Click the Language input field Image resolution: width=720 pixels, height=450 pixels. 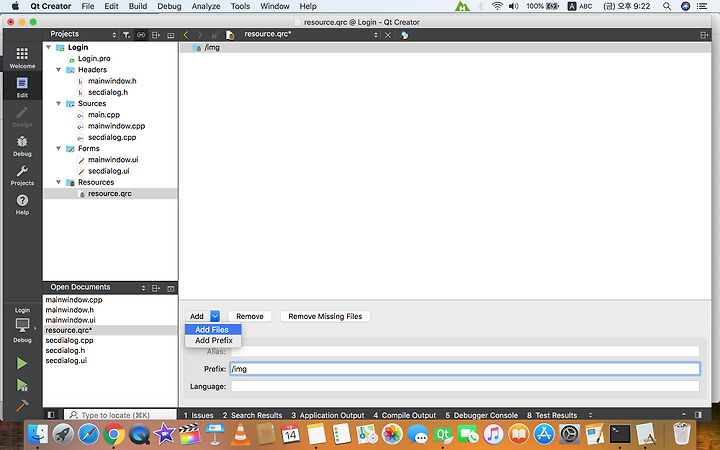[x=465, y=386]
